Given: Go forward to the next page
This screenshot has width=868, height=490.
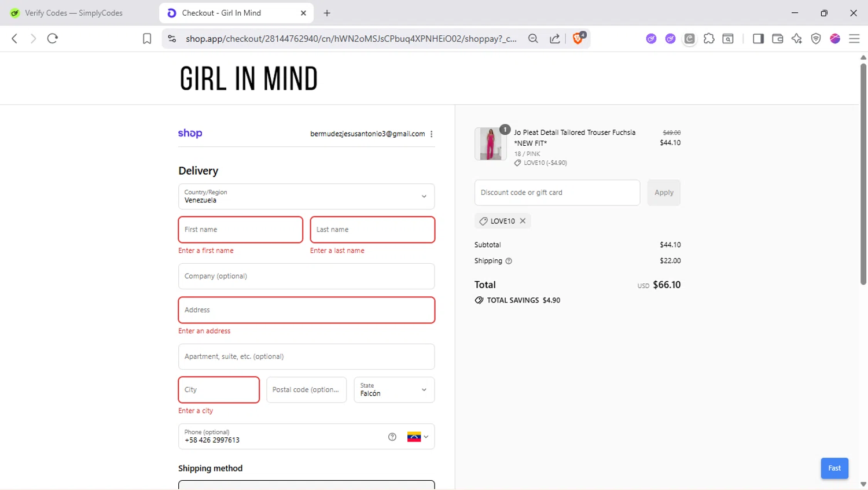Looking at the screenshot, I should coord(33,39).
